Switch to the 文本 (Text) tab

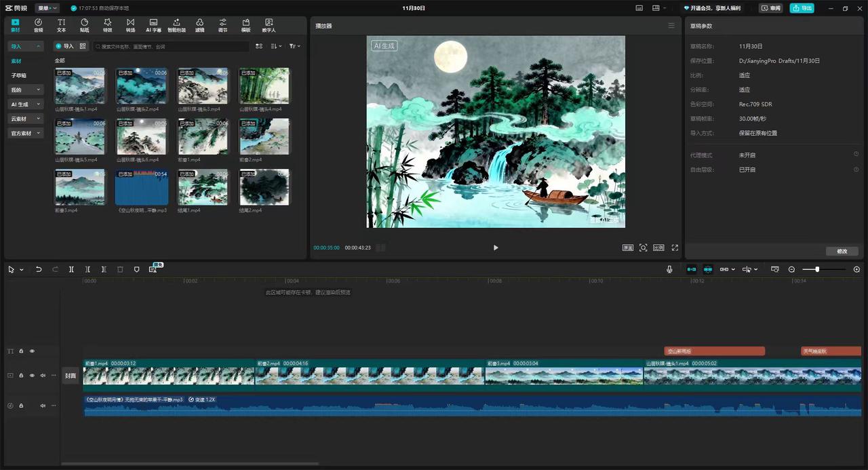(61, 26)
